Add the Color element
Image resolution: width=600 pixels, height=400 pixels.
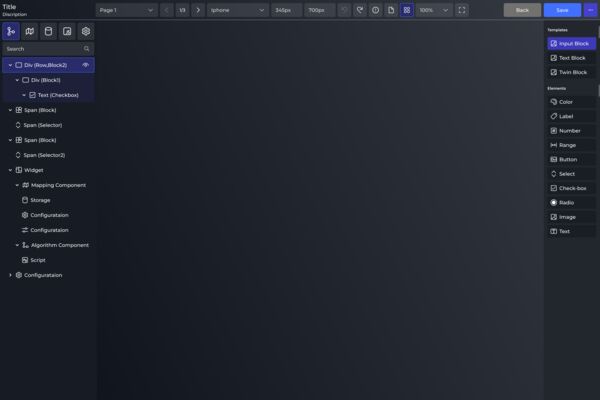click(x=571, y=102)
